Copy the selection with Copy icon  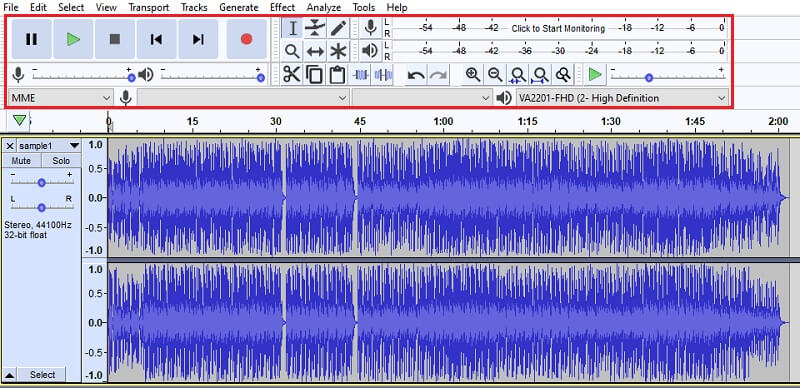point(314,75)
